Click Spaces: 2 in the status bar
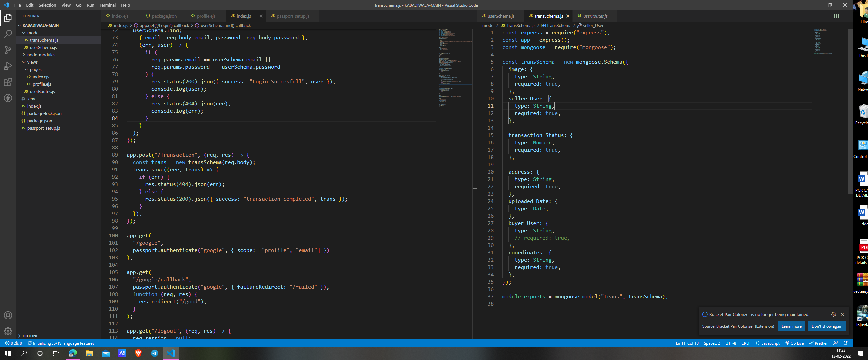Viewport: 868px width, 360px height. point(712,343)
